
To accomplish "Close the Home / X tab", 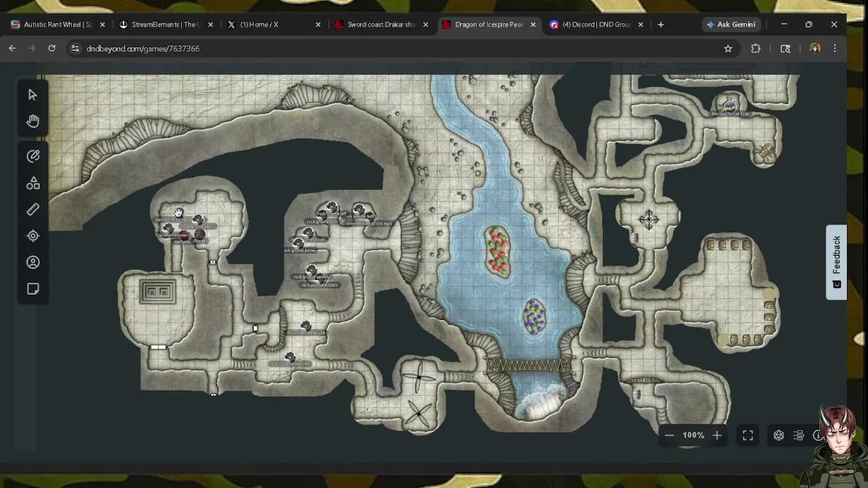I will [318, 24].
